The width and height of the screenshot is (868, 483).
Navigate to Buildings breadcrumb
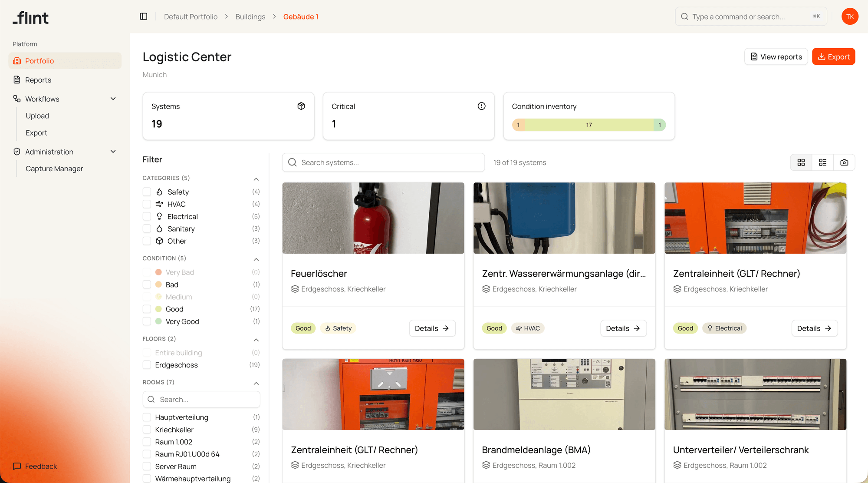[250, 17]
